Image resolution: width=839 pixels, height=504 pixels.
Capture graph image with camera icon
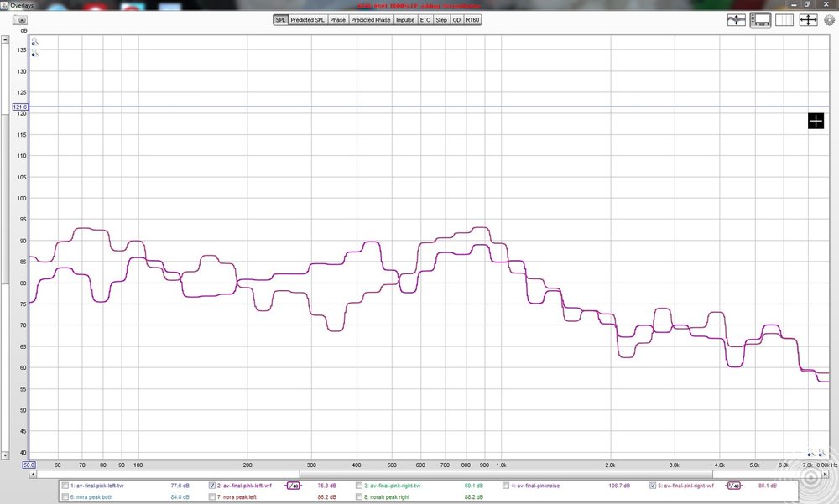20,20
